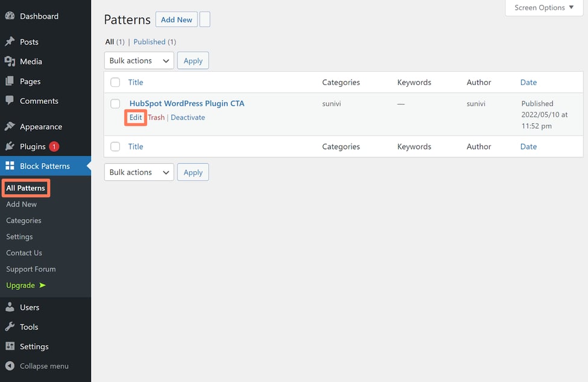The image size is (588, 382).
Task: Toggle select-all checkbox in table header
Action: [x=115, y=83]
